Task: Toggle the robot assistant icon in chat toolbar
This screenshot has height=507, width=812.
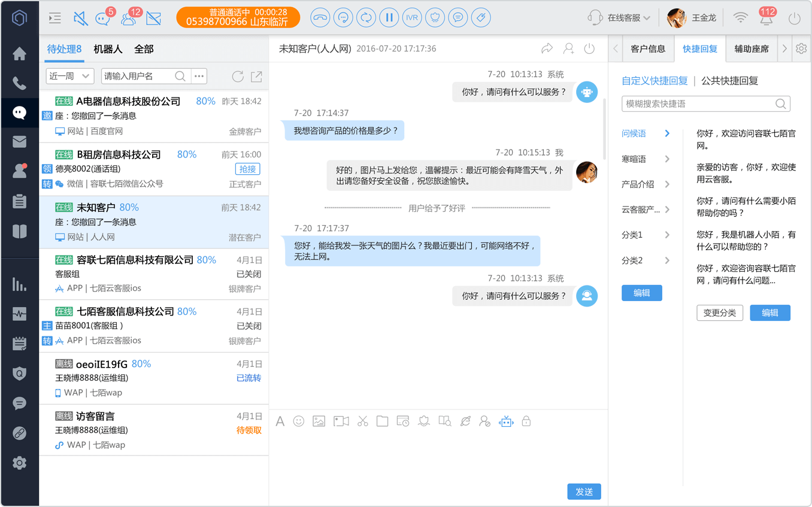Action: pos(506,421)
